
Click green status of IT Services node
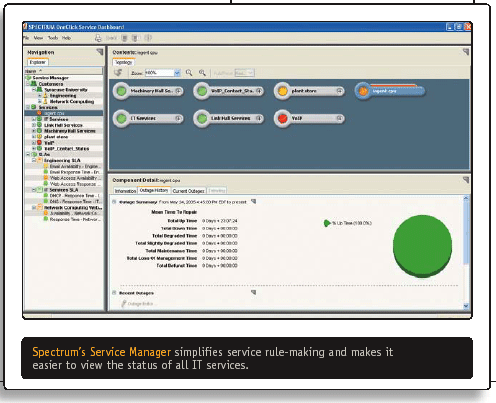tap(121, 118)
